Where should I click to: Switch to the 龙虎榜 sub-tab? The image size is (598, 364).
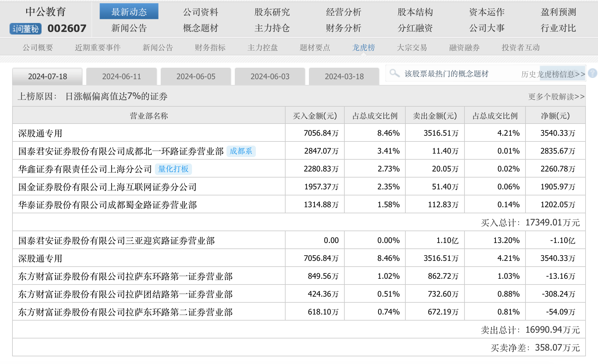[363, 48]
